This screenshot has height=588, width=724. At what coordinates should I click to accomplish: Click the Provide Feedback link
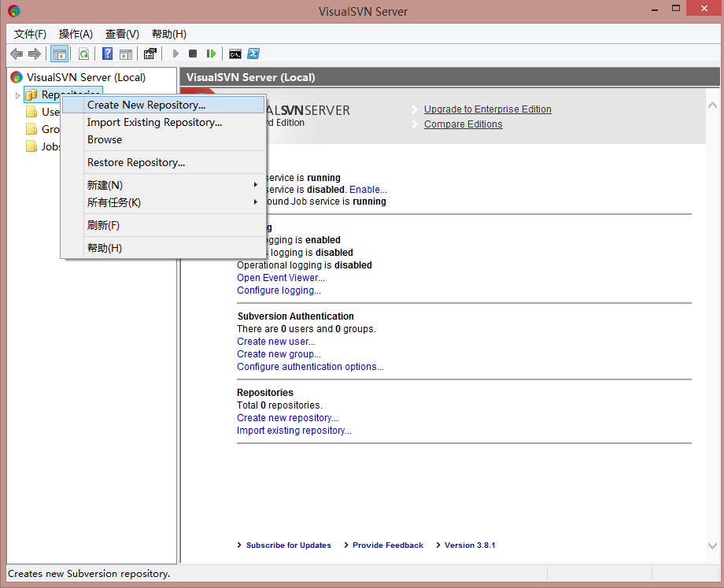388,545
